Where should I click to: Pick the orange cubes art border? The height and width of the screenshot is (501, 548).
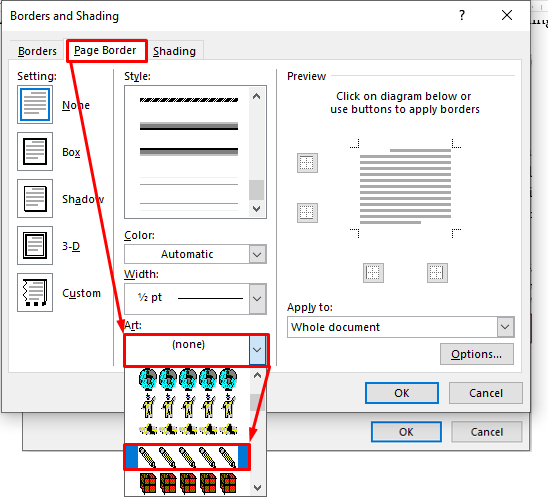[x=188, y=484]
